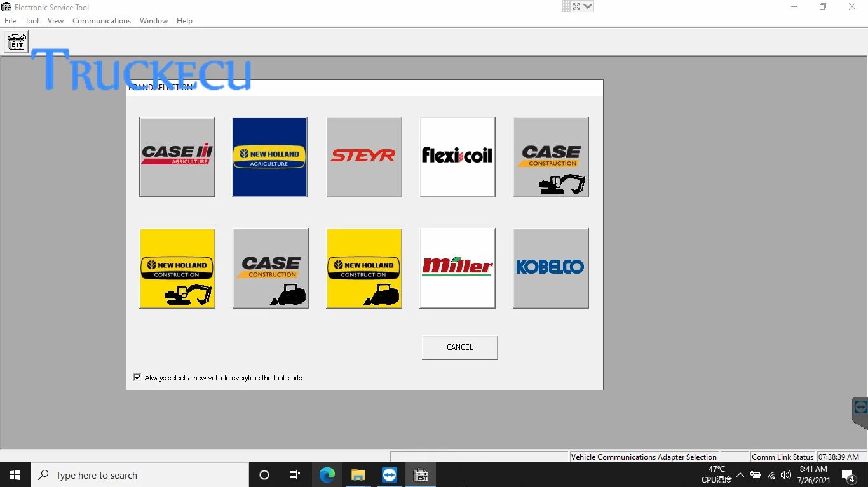This screenshot has height=487, width=868.
Task: Open the network tray icon
Action: tap(771, 475)
